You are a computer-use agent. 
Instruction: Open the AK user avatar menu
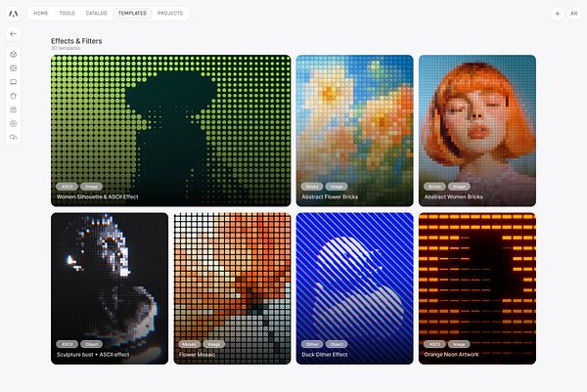574,14
